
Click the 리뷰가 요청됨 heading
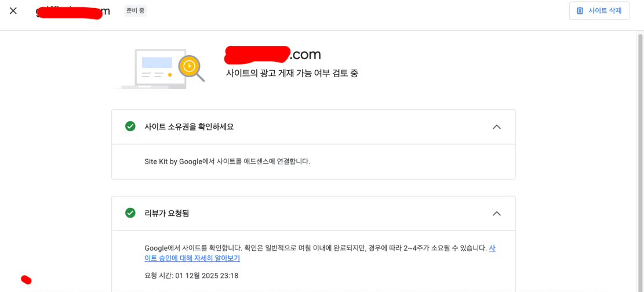167,213
